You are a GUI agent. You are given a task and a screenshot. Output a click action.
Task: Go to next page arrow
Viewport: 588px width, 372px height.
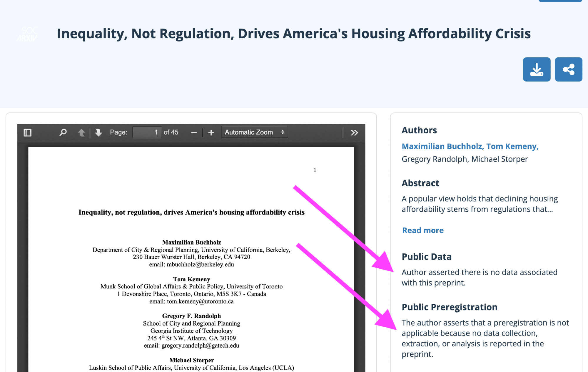tap(98, 132)
